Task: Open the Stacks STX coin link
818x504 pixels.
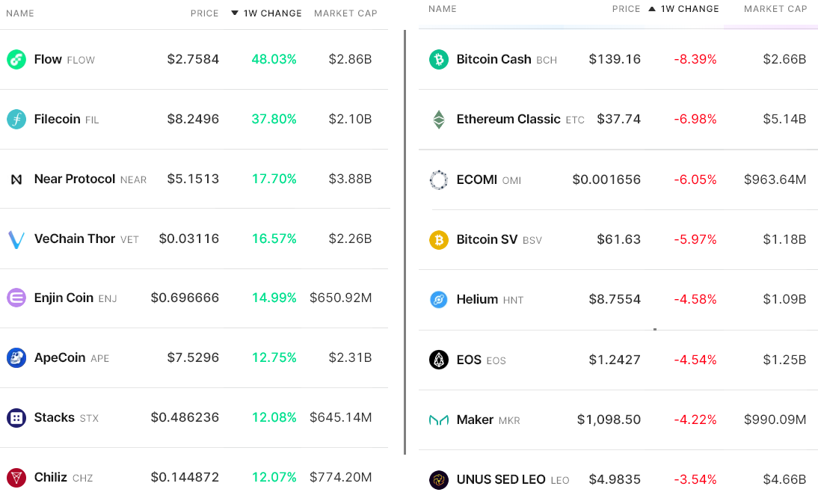Action: 67,418
